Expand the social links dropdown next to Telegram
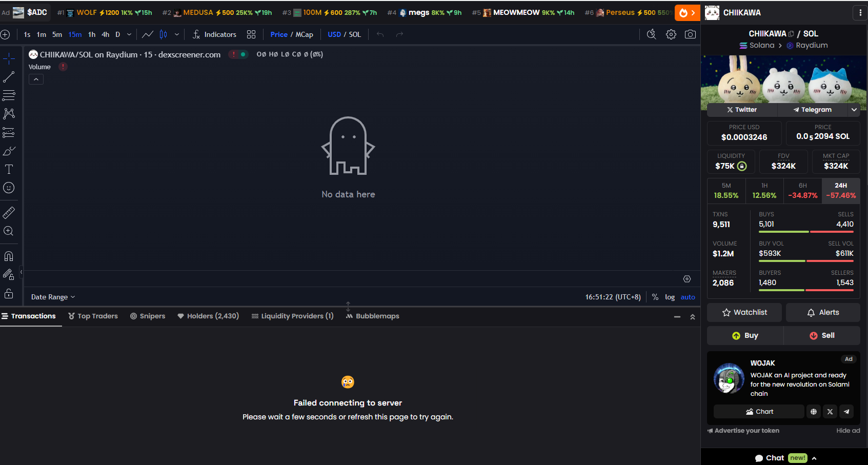This screenshot has width=868, height=465. point(854,110)
